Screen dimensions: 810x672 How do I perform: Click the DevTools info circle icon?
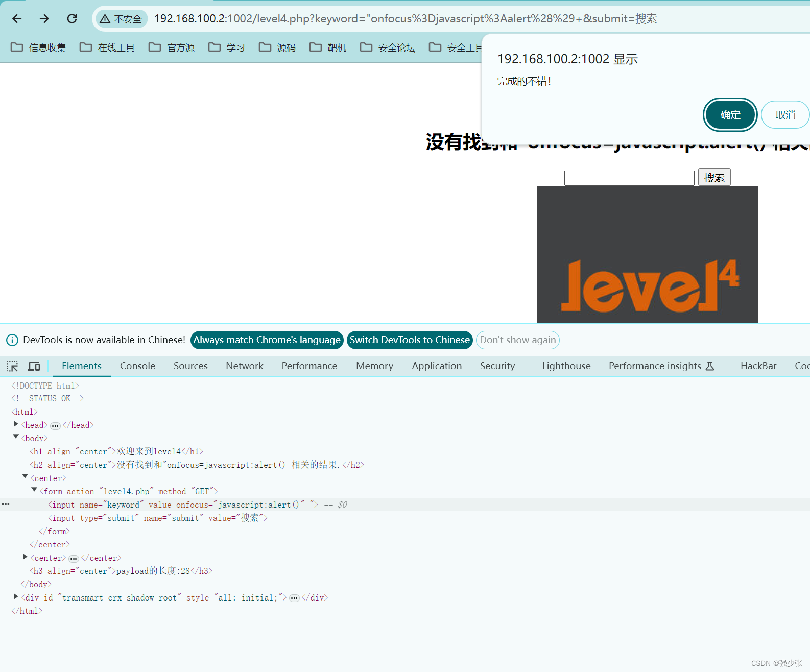pos(12,340)
